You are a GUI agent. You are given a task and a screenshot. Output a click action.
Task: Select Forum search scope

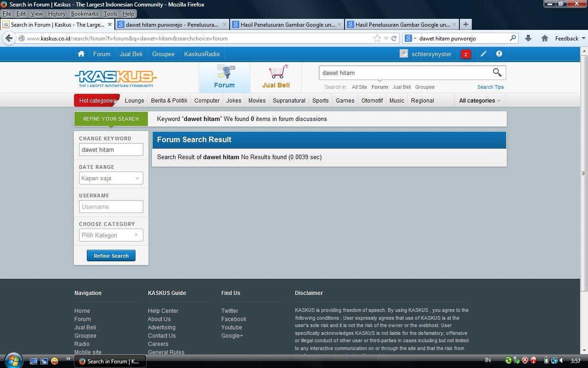click(x=379, y=87)
